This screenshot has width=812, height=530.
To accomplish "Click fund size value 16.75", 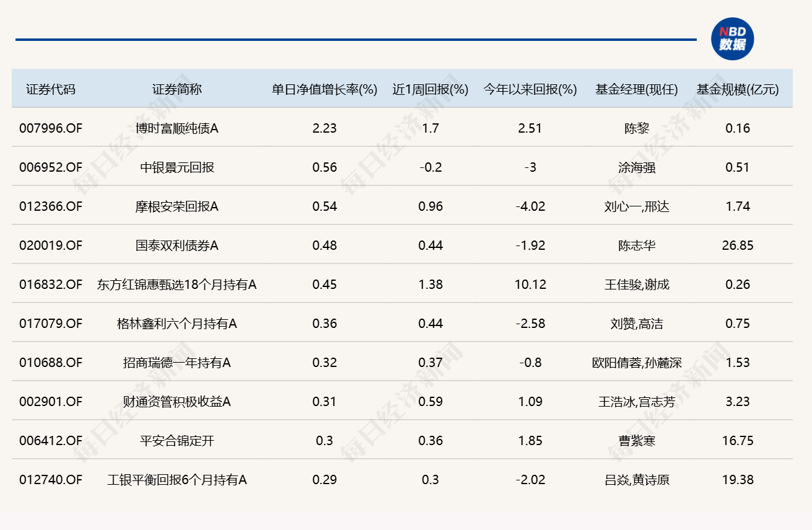I will coord(738,441).
